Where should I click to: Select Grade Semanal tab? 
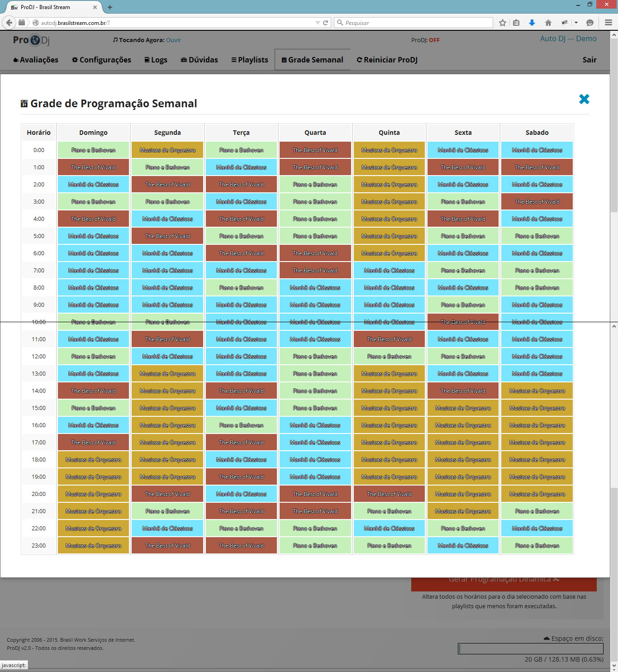(x=312, y=60)
